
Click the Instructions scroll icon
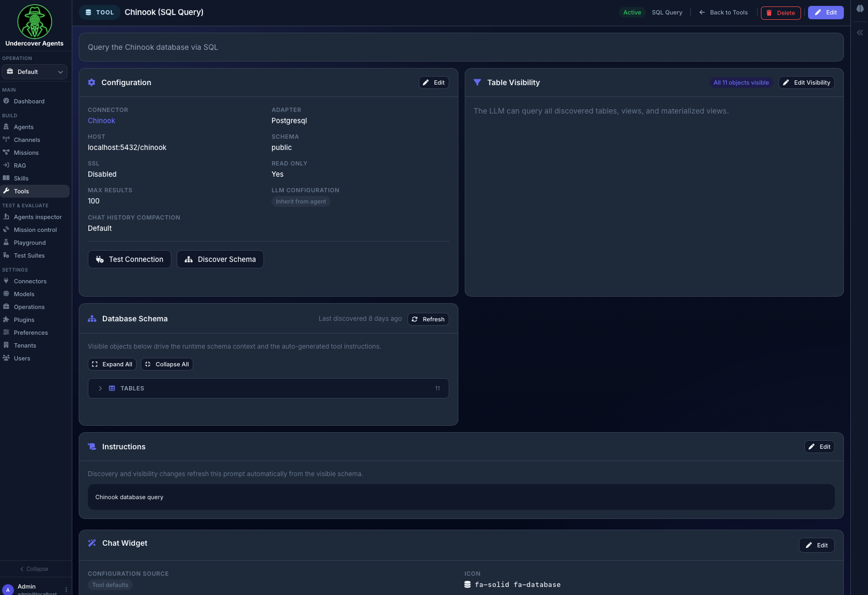[92, 447]
